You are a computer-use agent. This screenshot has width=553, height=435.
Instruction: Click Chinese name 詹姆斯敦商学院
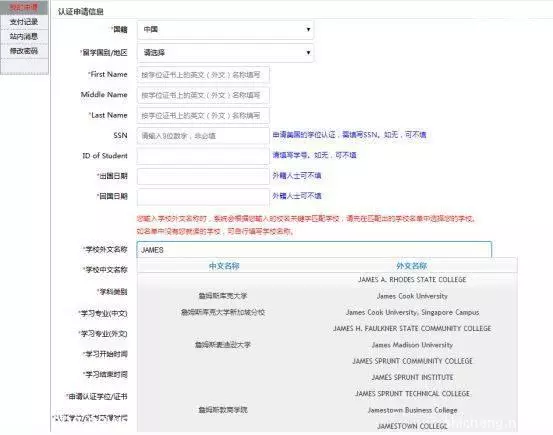223,410
